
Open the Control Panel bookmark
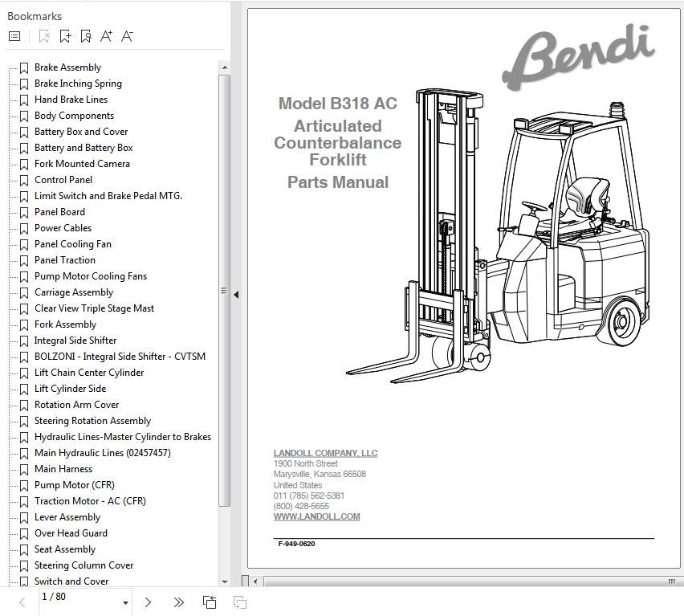coord(63,180)
